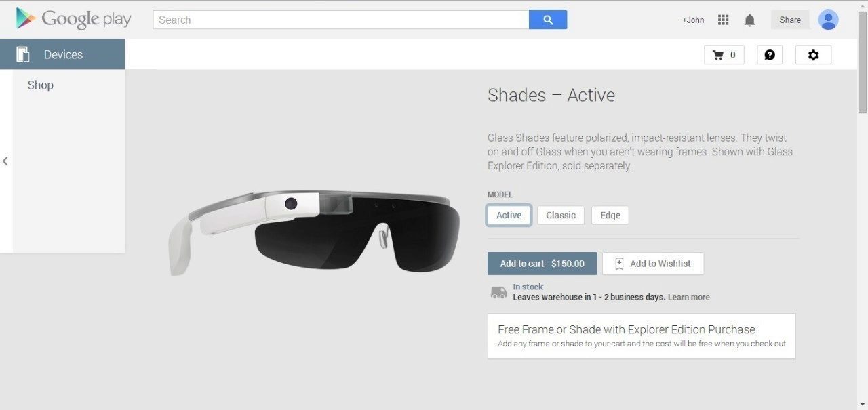Open the Devices section tab

pos(62,54)
